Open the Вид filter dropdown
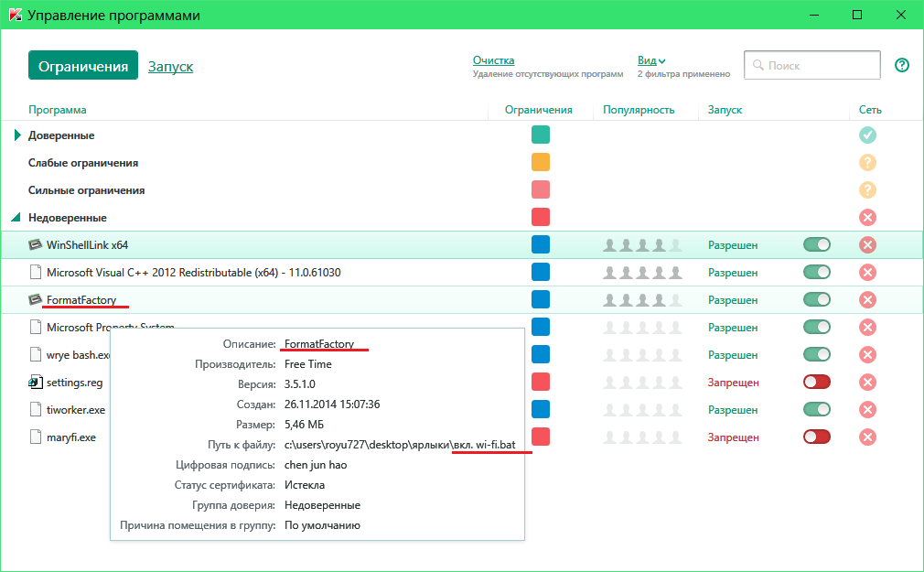Image resolution: width=924 pixels, height=572 pixels. tap(651, 60)
